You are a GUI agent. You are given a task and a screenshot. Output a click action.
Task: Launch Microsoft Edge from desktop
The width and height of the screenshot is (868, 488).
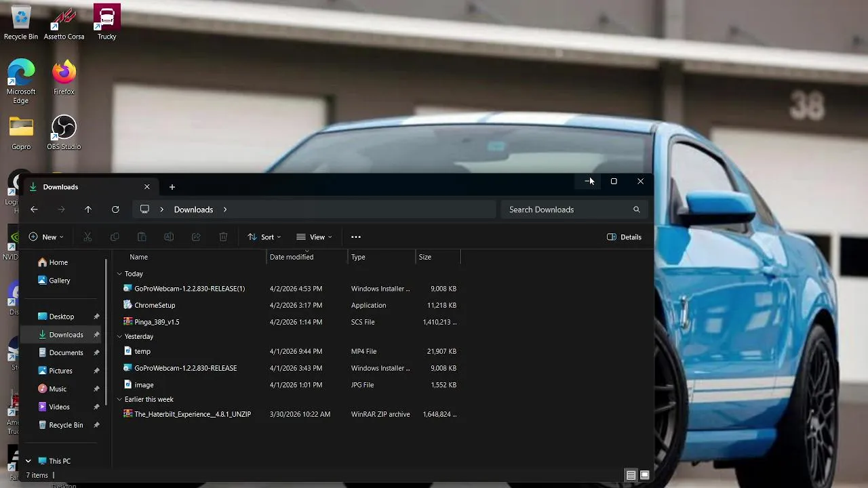point(21,81)
